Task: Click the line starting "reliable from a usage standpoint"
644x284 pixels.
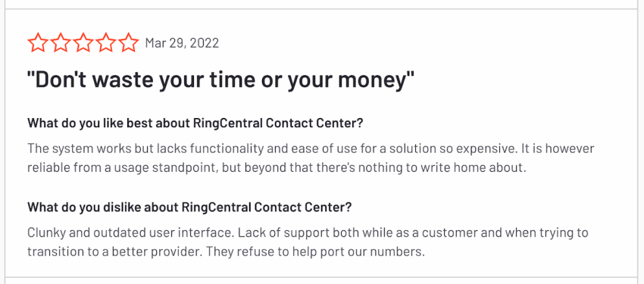Action: tap(277, 169)
